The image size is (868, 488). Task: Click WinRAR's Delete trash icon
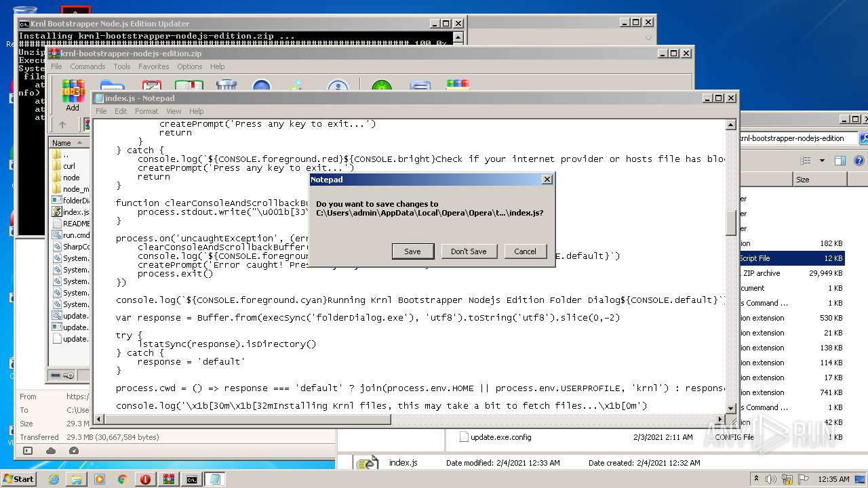(226, 86)
